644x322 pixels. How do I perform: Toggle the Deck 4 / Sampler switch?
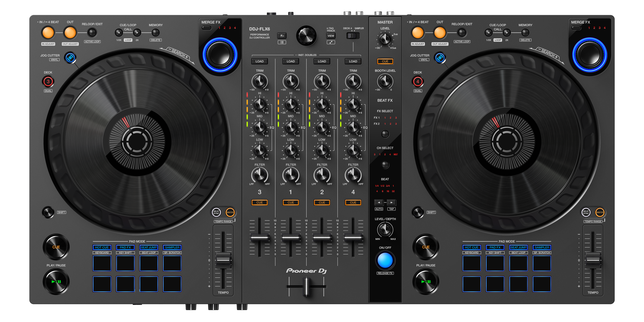[x=353, y=36]
